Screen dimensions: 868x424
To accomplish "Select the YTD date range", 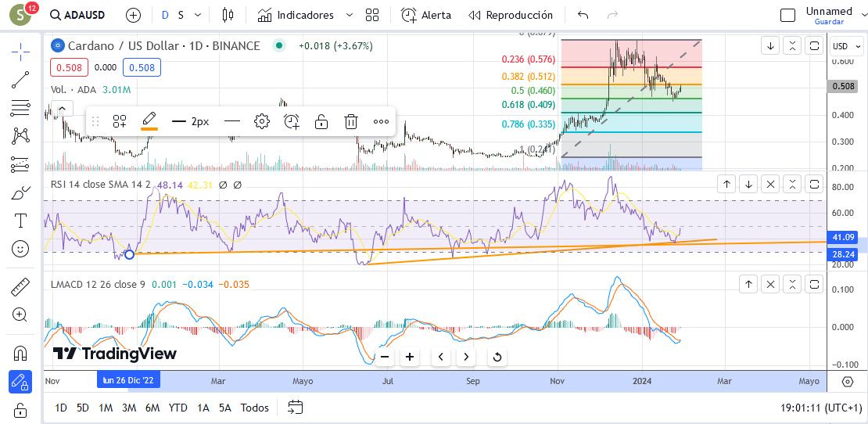I will [178, 408].
